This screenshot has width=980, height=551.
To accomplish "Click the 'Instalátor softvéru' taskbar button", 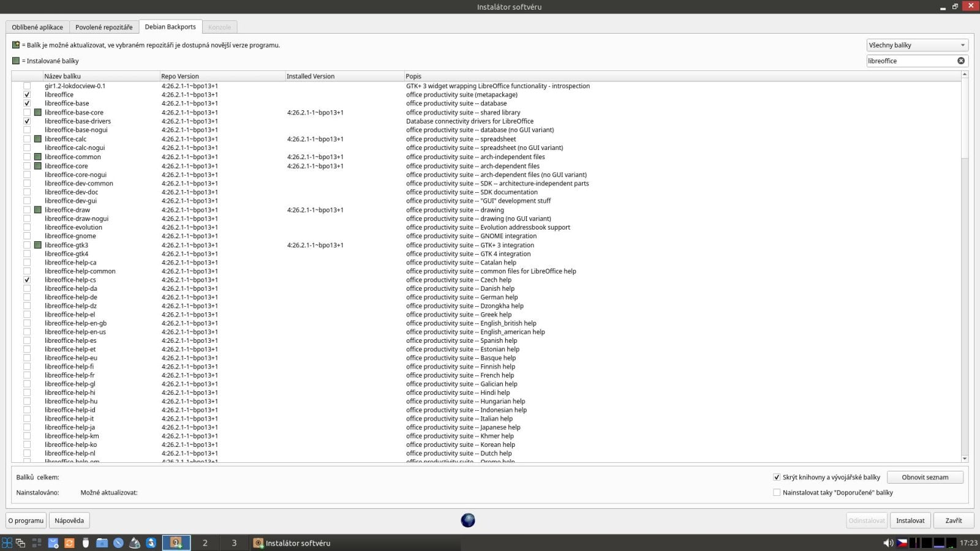I will tap(355, 543).
